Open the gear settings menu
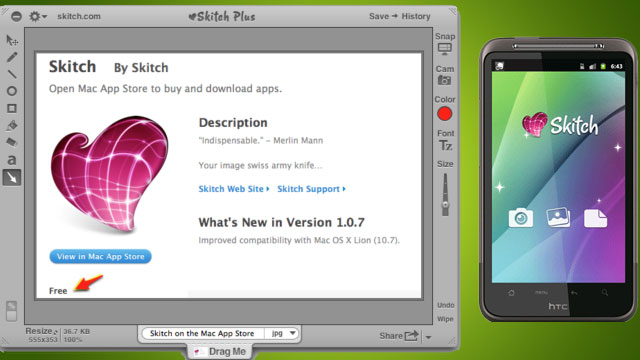Image resolution: width=640 pixels, height=360 pixels. (38, 16)
